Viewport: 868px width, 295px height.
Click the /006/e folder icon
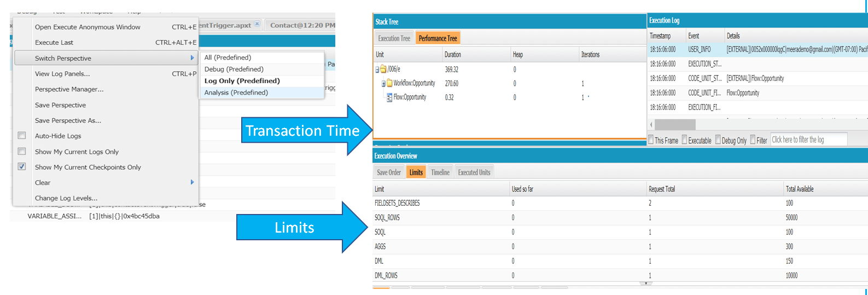pos(383,70)
